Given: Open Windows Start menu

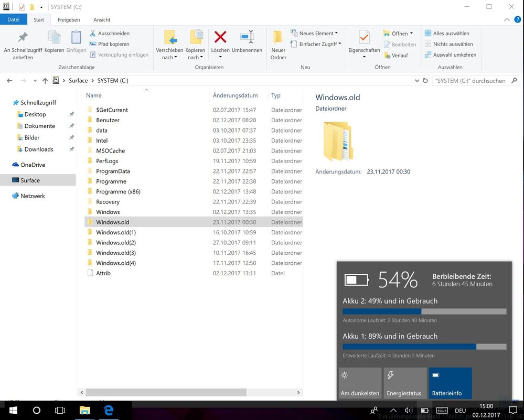Looking at the screenshot, I should (13, 410).
